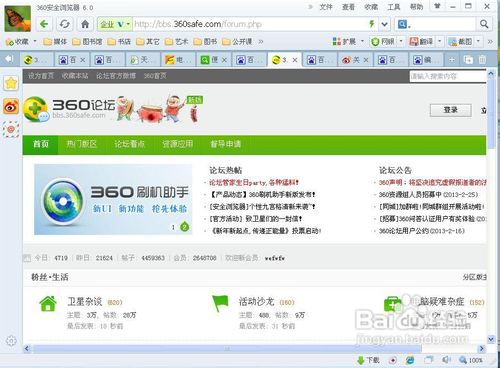Image resolution: width=500 pixels, height=368 pixels.
Task: Open the 公开课 bookmark folder
Action: click(237, 42)
